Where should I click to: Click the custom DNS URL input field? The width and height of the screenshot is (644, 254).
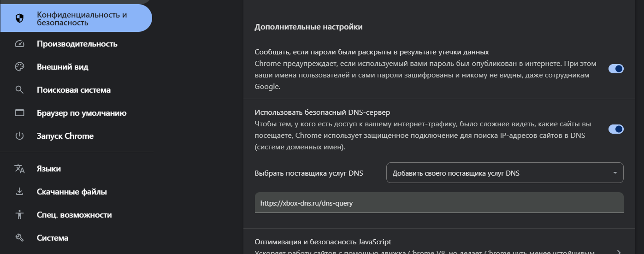click(x=439, y=203)
